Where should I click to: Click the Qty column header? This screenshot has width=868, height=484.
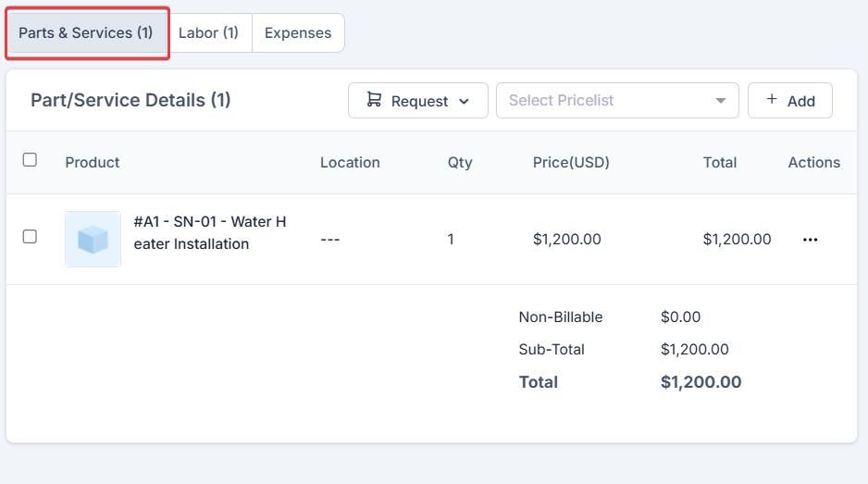(x=460, y=162)
